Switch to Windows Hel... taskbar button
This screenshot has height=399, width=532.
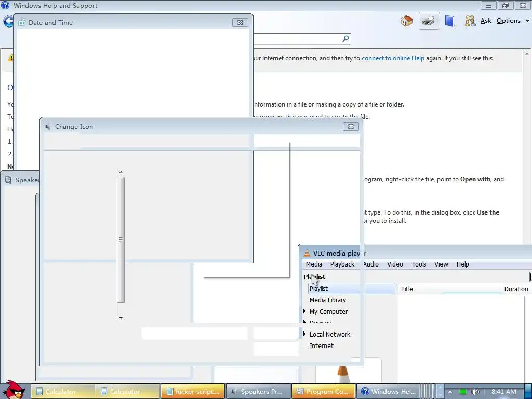(x=389, y=392)
